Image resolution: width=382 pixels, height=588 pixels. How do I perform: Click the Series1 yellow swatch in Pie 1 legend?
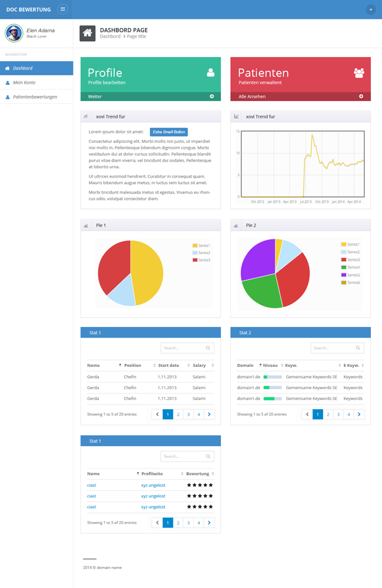tap(195, 246)
